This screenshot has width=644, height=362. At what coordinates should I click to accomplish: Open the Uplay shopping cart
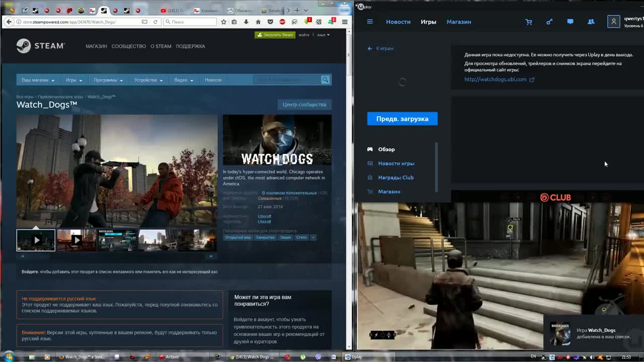click(529, 22)
